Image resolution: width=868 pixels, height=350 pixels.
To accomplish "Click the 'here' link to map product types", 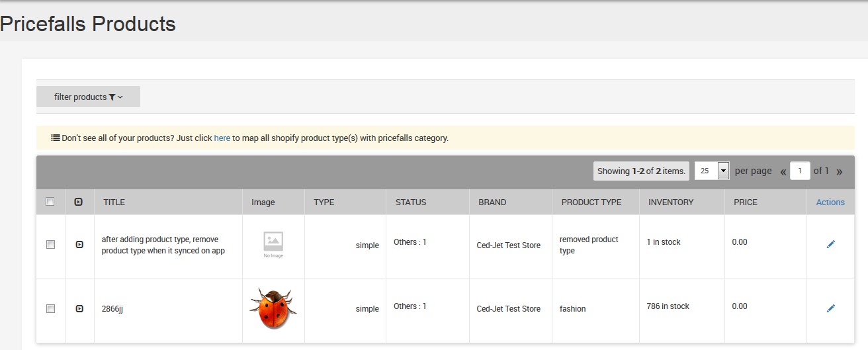I will [x=222, y=138].
